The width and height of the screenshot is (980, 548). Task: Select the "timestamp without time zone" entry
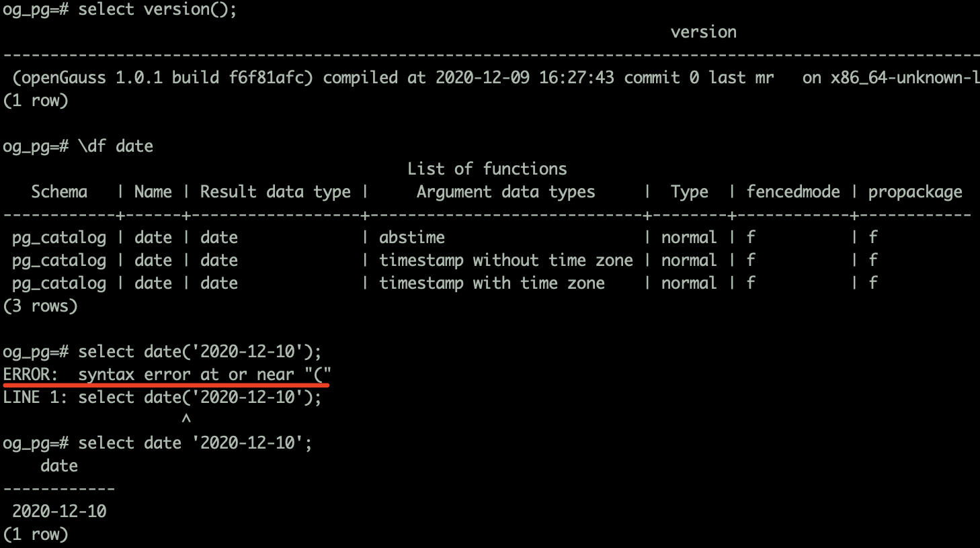pyautogui.click(x=505, y=261)
